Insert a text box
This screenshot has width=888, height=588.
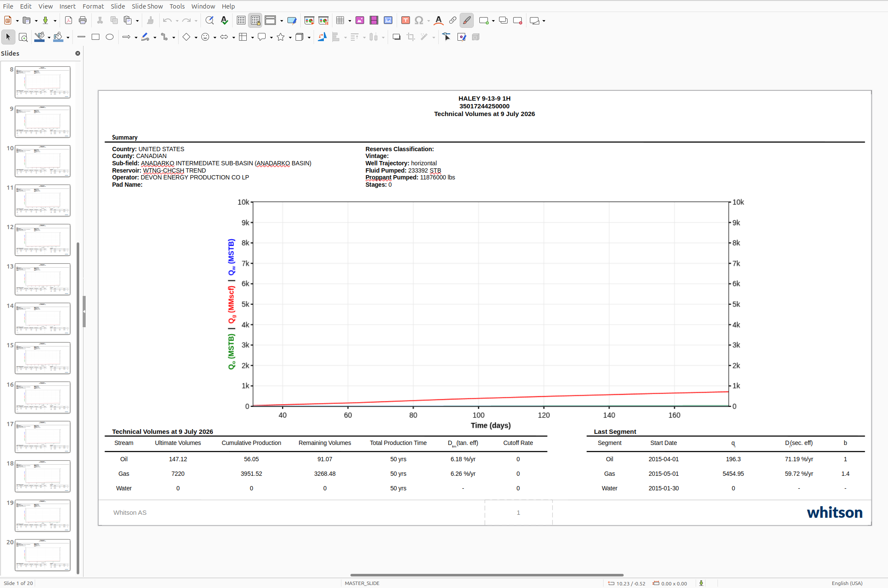[406, 21]
